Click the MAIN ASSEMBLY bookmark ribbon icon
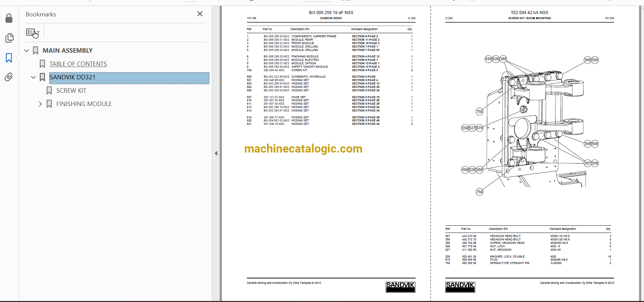This screenshot has width=644, height=302. (36, 51)
